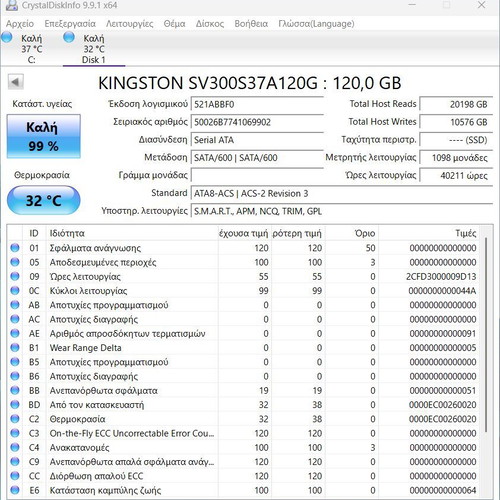Click the blue status circle of the C: drive
Viewport: 500px width, 500px height.
(7, 37)
